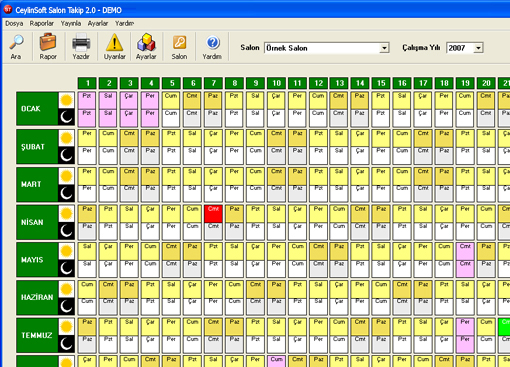This screenshot has width=510, height=367.
Task: Open the Dosya menu
Action: pyautogui.click(x=14, y=23)
